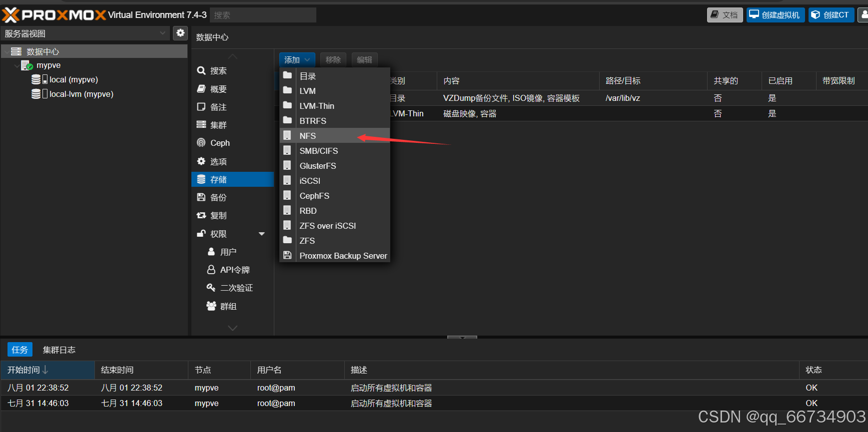Sort by the 已启用 column header
868x432 pixels.
pyautogui.click(x=789, y=81)
